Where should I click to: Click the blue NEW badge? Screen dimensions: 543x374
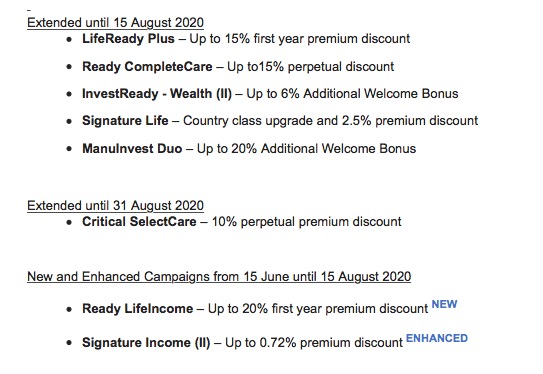coord(444,304)
